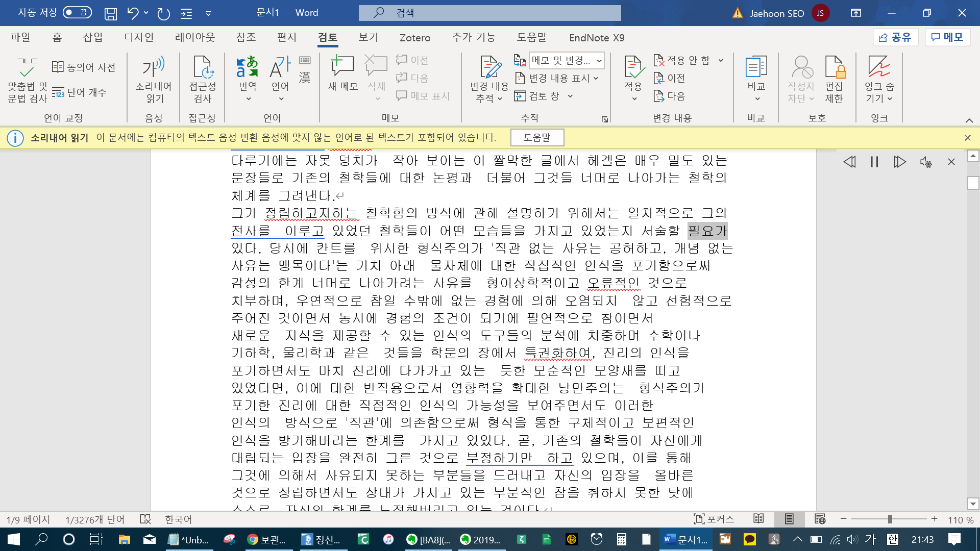980x551 pixels.
Task: Click the Share (공유) button
Action: click(895, 37)
